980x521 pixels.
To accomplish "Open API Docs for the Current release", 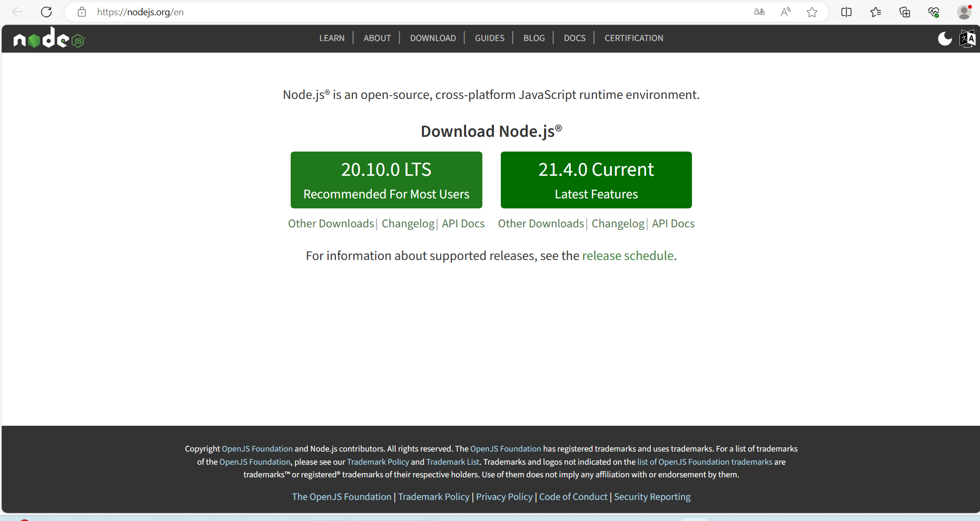I will pos(673,224).
